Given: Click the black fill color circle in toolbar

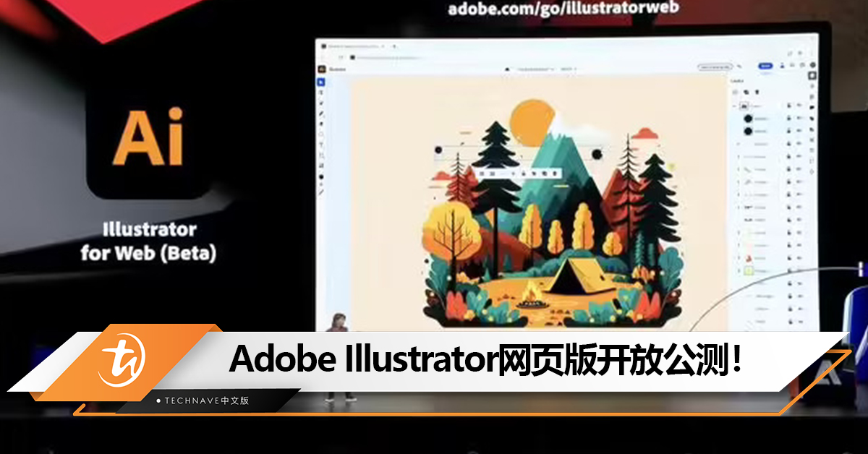Looking at the screenshot, I should (321, 176).
